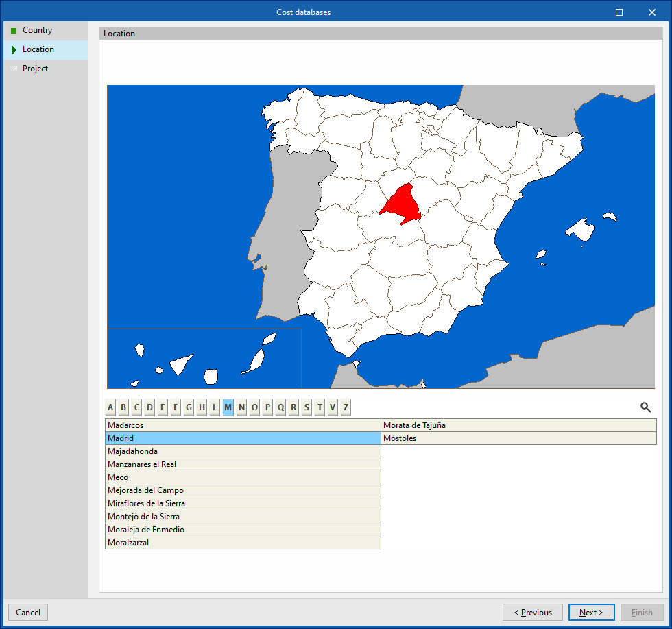Filter locations by letter B
This screenshot has width=672, height=629.
(123, 407)
